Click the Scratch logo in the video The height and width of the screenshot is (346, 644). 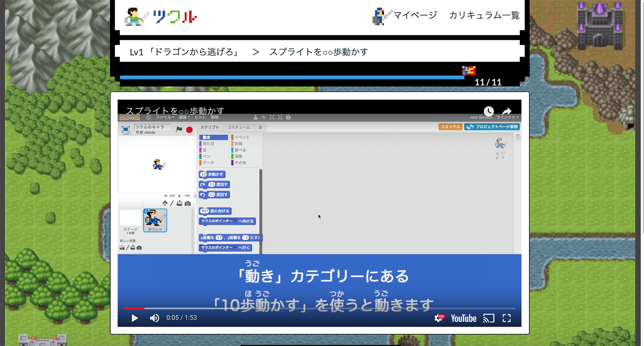(130, 117)
